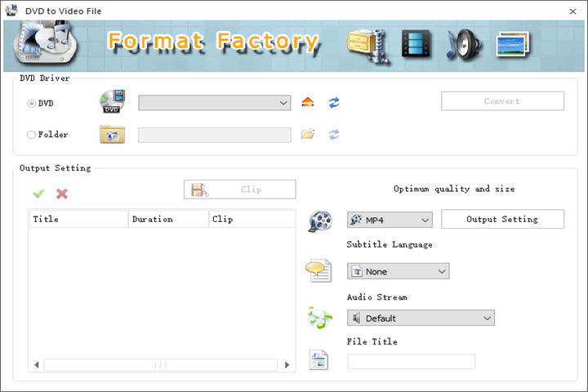Click the DVD disc drive icon
The width and height of the screenshot is (588, 392).
(x=113, y=101)
